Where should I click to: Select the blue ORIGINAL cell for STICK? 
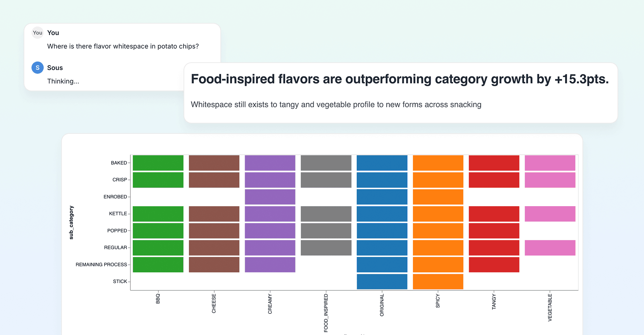[382, 281]
